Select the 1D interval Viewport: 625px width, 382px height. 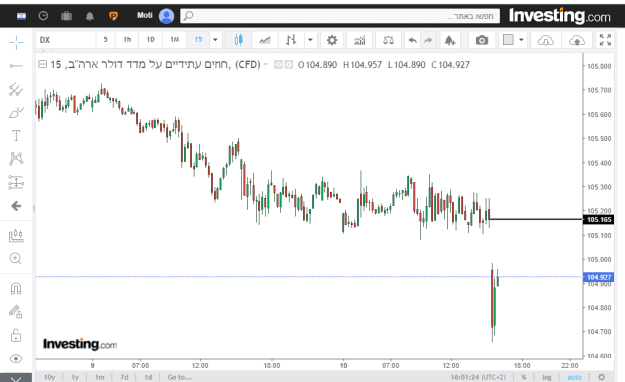[x=150, y=39]
